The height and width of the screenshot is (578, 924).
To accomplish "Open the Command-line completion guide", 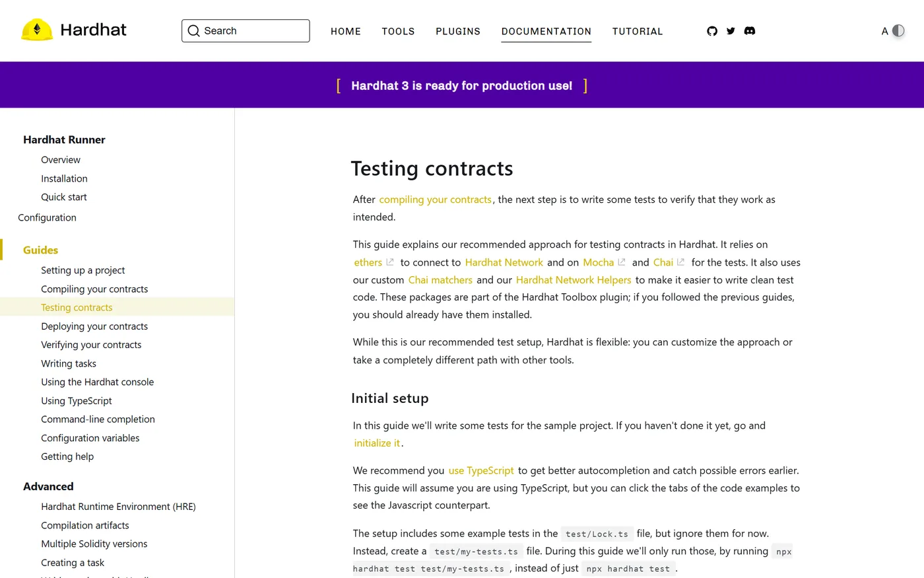I will tap(98, 419).
